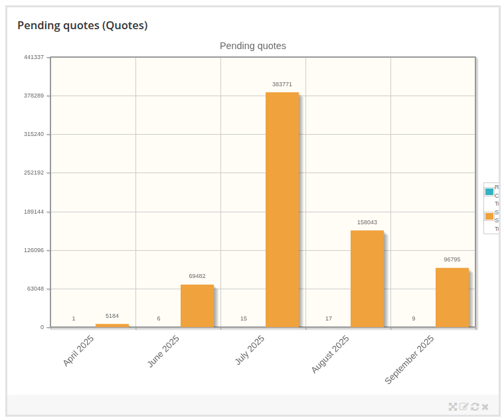Image resolution: width=504 pixels, height=420 pixels.
Task: Click the August 2025 orange bar
Action: [367, 279]
